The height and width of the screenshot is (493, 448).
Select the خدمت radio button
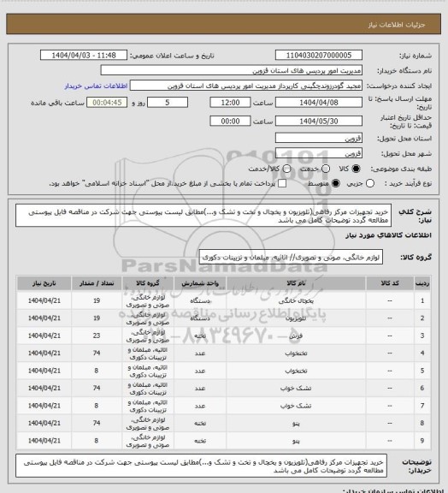326,169
